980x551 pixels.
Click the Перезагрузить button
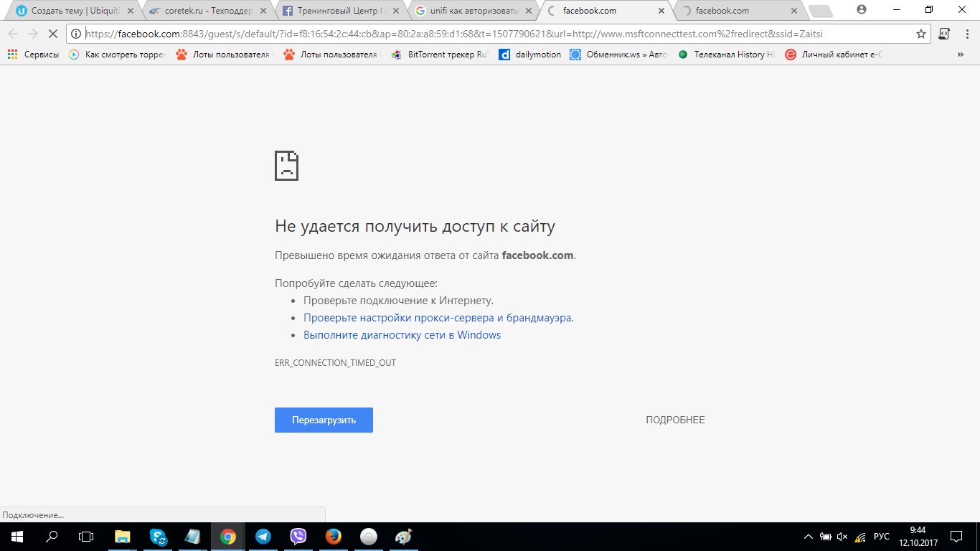324,420
